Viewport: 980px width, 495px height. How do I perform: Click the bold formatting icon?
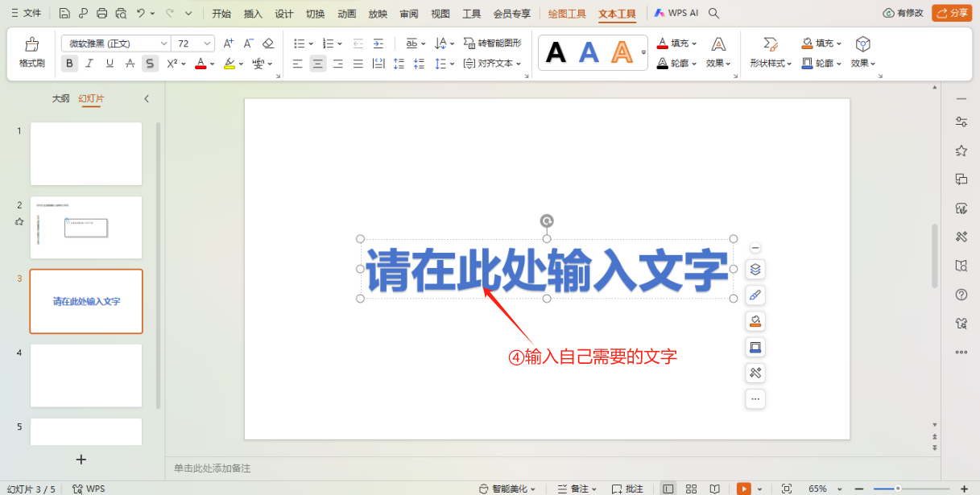click(x=69, y=64)
